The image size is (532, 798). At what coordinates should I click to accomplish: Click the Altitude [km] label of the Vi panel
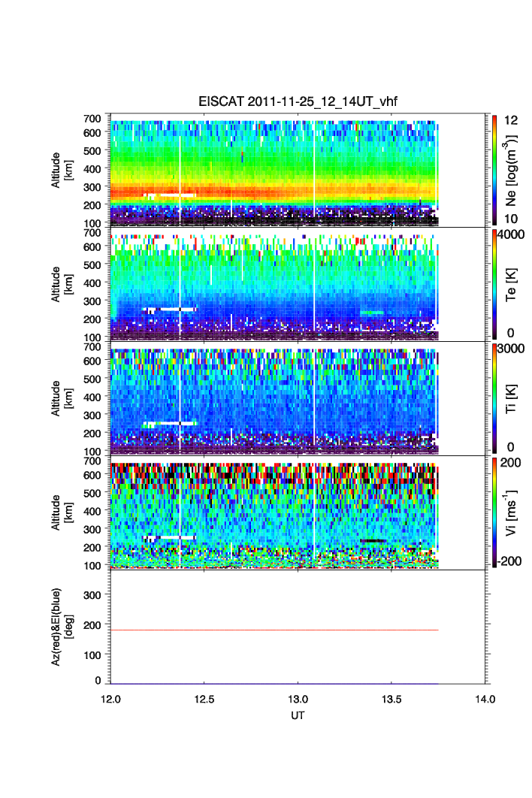62,512
